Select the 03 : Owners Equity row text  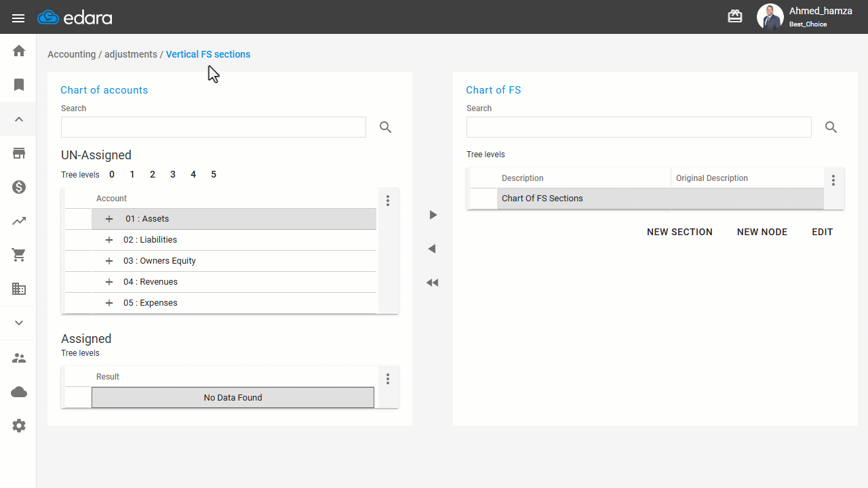[x=159, y=261]
